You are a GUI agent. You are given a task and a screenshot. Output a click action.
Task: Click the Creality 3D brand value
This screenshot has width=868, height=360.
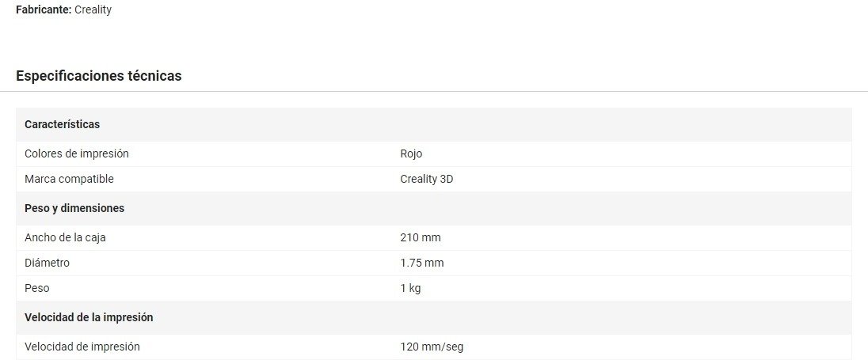coord(426,179)
